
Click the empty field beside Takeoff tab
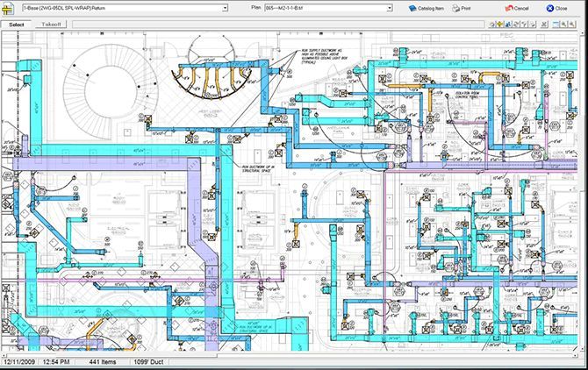click(x=279, y=25)
